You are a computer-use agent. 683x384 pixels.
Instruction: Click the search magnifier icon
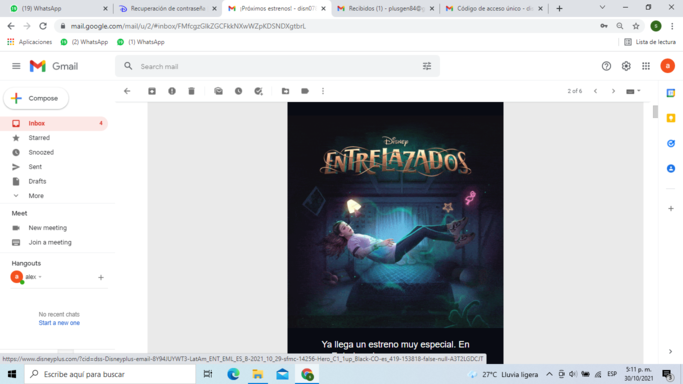click(128, 66)
